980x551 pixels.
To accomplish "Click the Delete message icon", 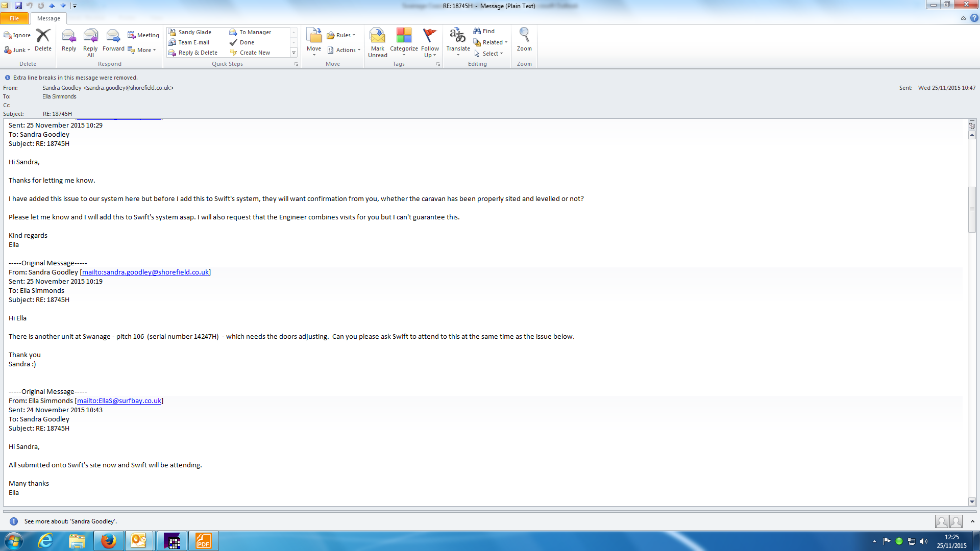I will [43, 40].
